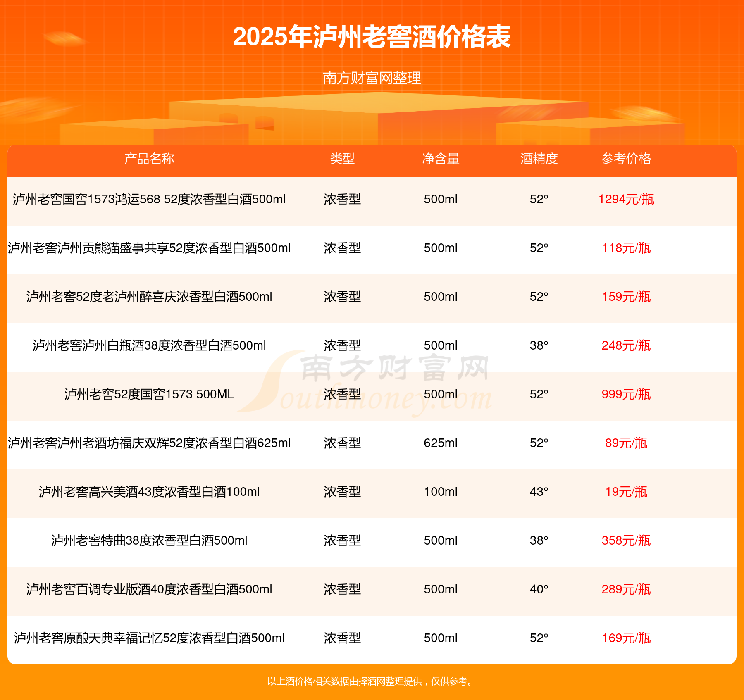Screen dimensions: 744x700
Task: Click 52° in the 999元/瓶 row
Action: click(539, 394)
